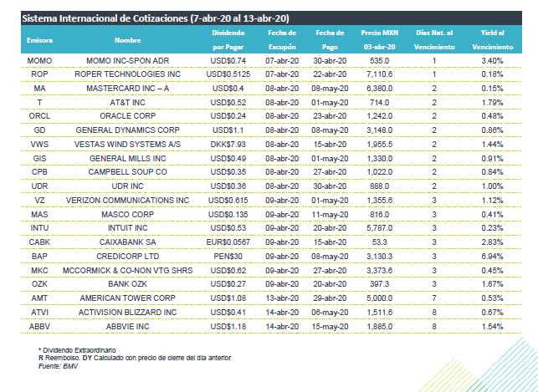538x392 pixels.
Task: Click the PEN$30 dividend value
Action: pos(228,257)
